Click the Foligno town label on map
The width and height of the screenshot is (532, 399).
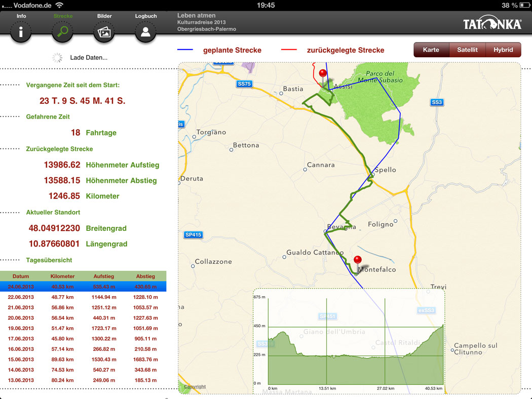[x=381, y=224]
